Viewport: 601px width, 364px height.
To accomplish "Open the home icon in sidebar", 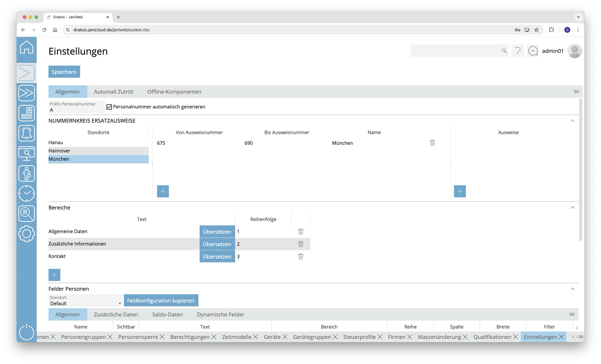I will click(x=27, y=47).
